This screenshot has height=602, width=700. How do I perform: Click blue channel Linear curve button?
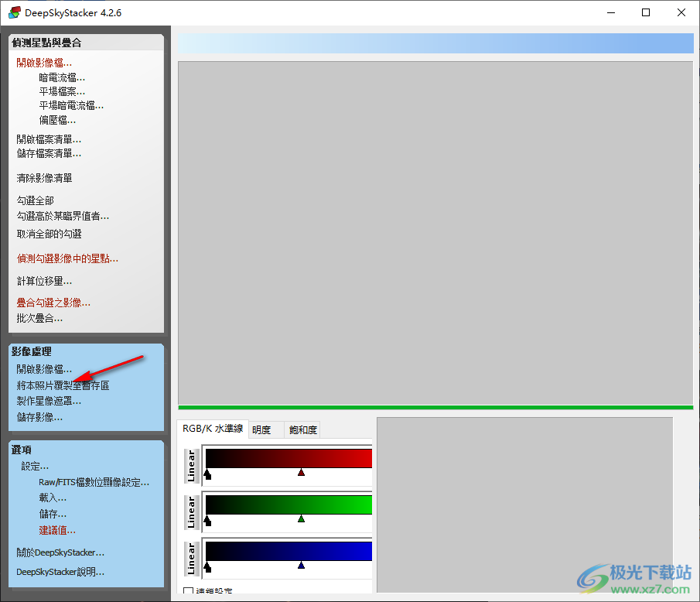[x=192, y=559]
